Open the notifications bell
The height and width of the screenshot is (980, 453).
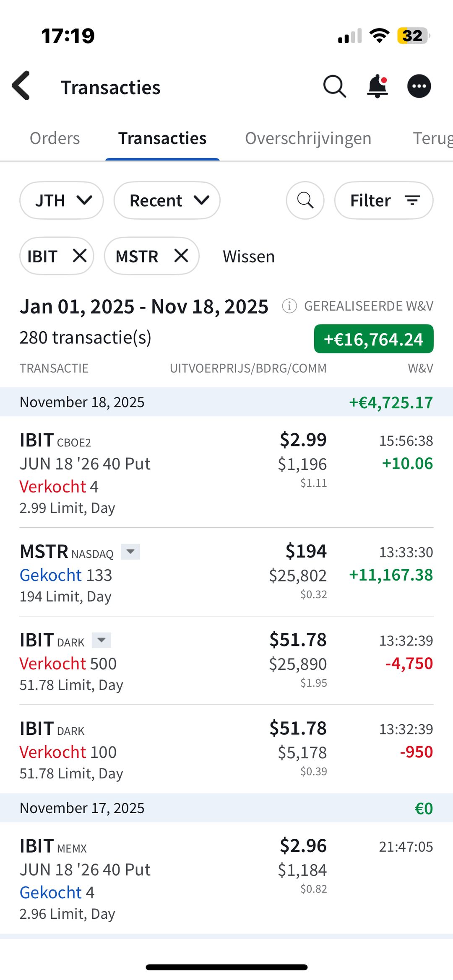377,86
